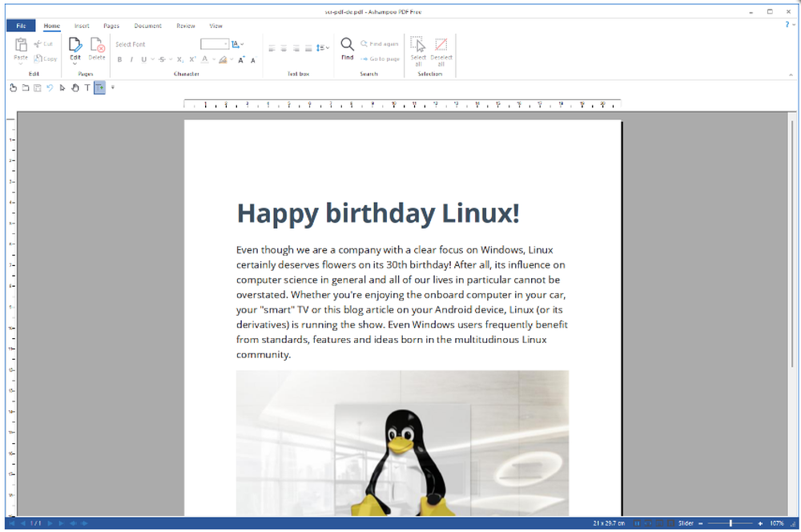Viewport: 801px width, 532px height.
Task: Open the File menu
Action: click(x=20, y=26)
